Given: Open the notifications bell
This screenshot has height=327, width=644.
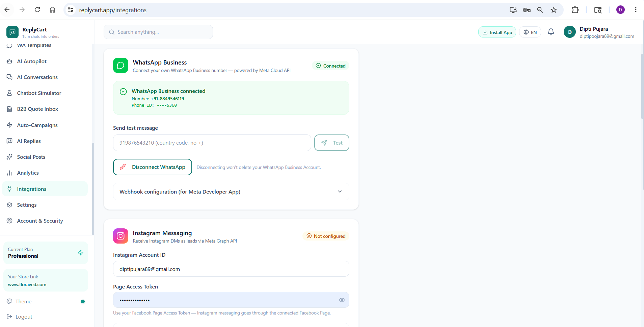Looking at the screenshot, I should click(551, 32).
